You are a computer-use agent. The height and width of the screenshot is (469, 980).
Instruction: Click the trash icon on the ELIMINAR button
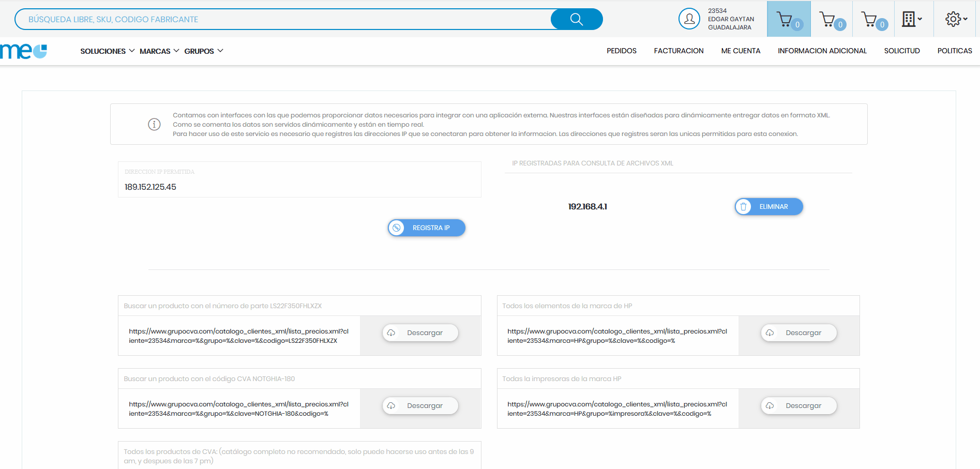click(745, 206)
